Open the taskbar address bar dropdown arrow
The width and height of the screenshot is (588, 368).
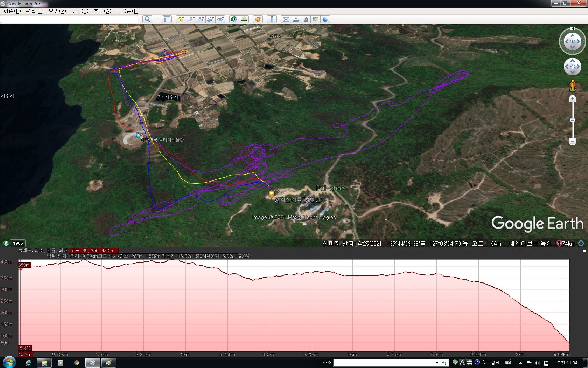[437, 363]
